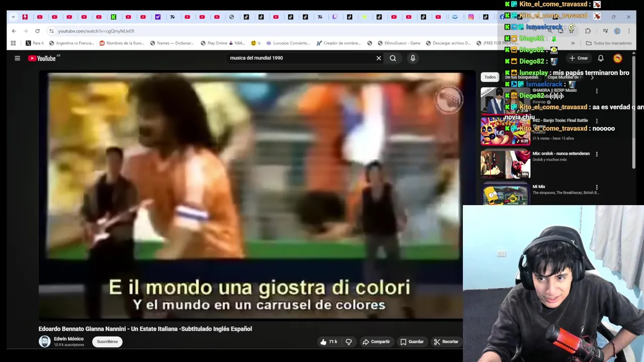Open the YouTube guide hamburger menu
This screenshot has height=362, width=644.
tap(17, 58)
